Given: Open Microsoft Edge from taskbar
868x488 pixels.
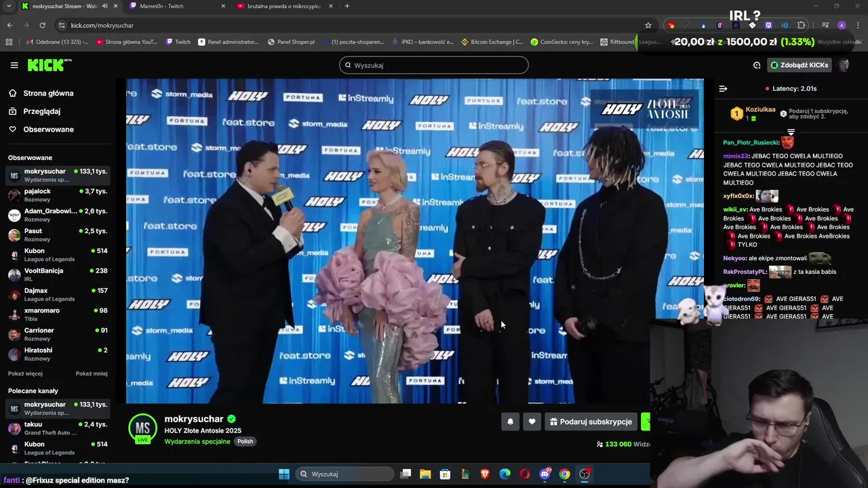Looking at the screenshot, I should (505, 474).
